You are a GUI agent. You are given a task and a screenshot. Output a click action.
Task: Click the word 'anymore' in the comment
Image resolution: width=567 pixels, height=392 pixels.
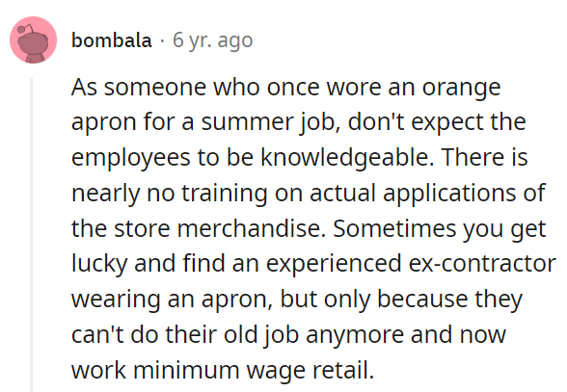355,335
